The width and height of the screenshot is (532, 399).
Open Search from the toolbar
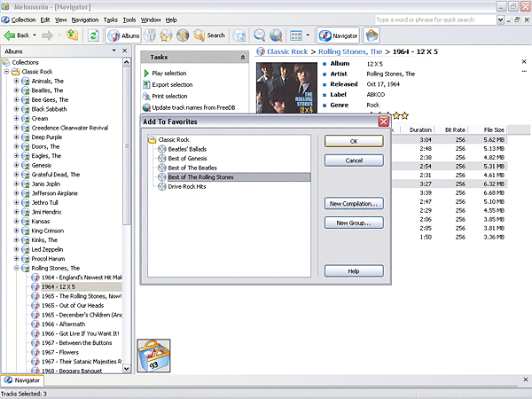click(x=209, y=35)
